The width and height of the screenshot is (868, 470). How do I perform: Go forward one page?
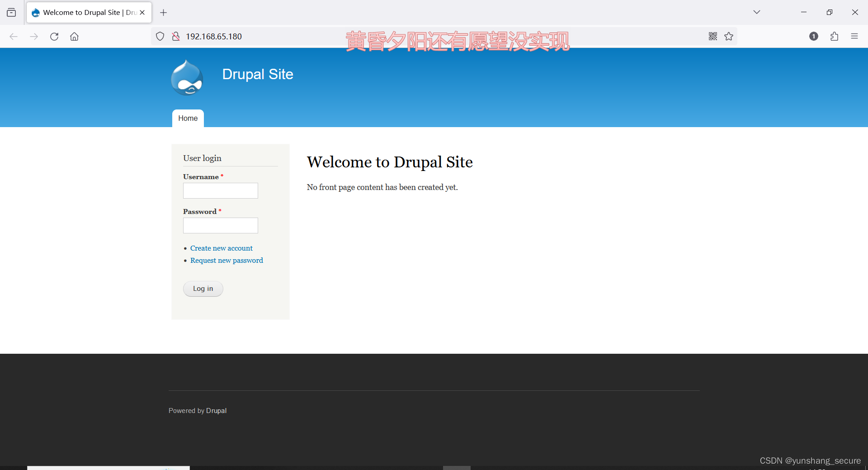(x=34, y=37)
